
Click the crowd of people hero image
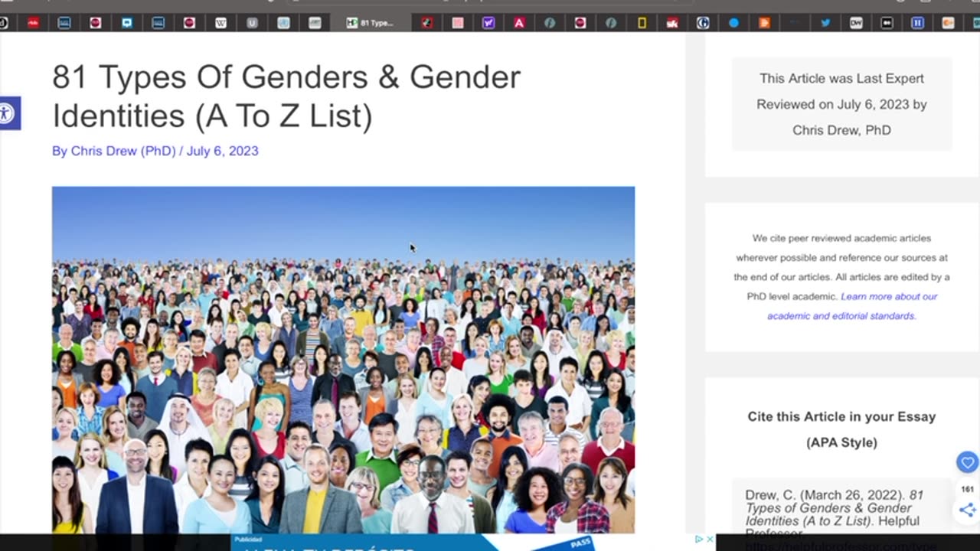[343, 360]
